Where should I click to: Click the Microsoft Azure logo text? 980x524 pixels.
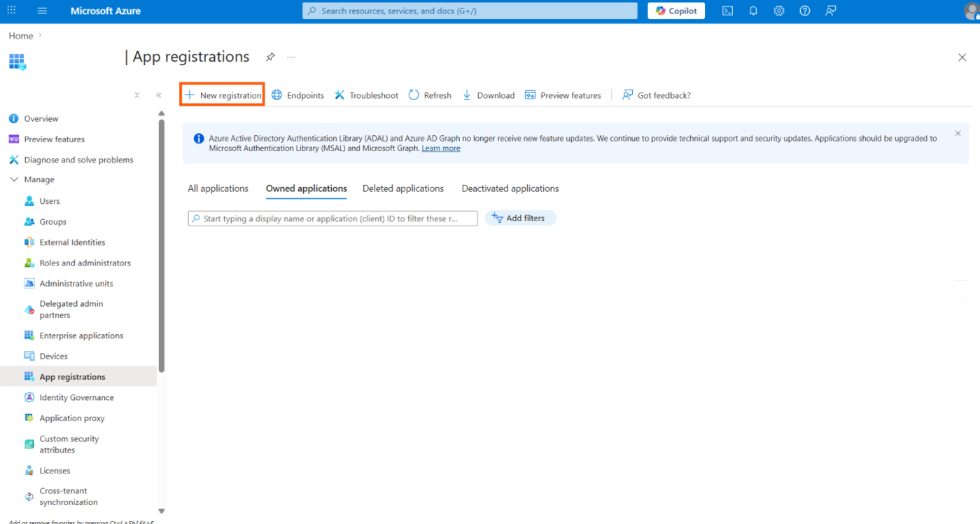coord(106,11)
